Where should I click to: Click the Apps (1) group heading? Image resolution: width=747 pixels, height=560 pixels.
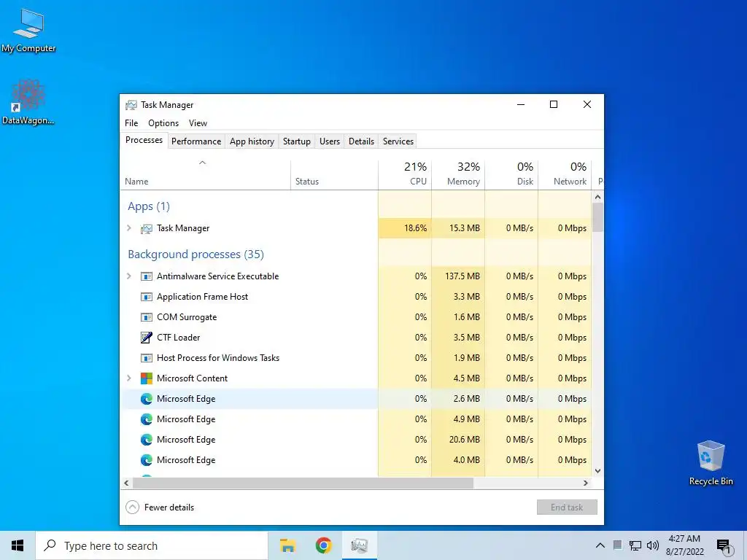(149, 206)
